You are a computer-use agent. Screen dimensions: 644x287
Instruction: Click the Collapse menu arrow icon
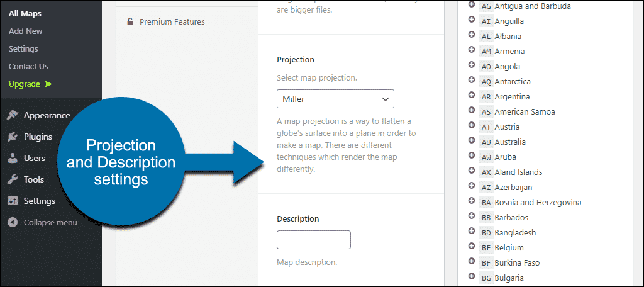[x=13, y=222]
